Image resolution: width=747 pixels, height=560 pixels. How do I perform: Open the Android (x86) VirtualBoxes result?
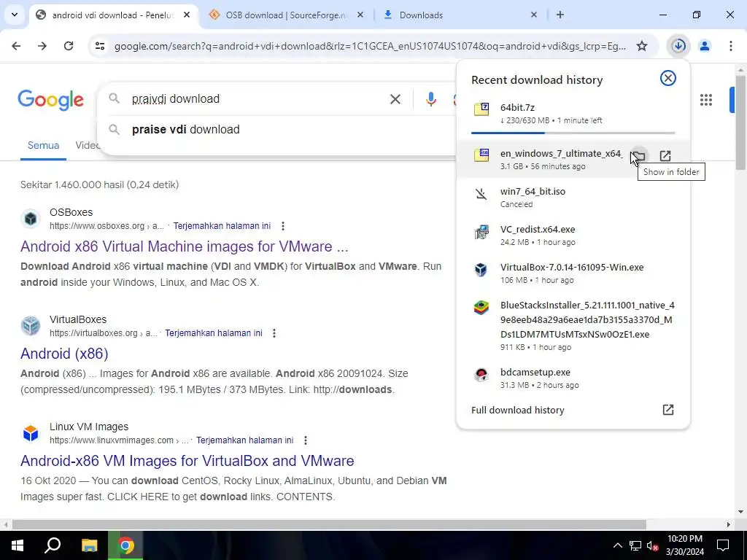pyautogui.click(x=64, y=354)
